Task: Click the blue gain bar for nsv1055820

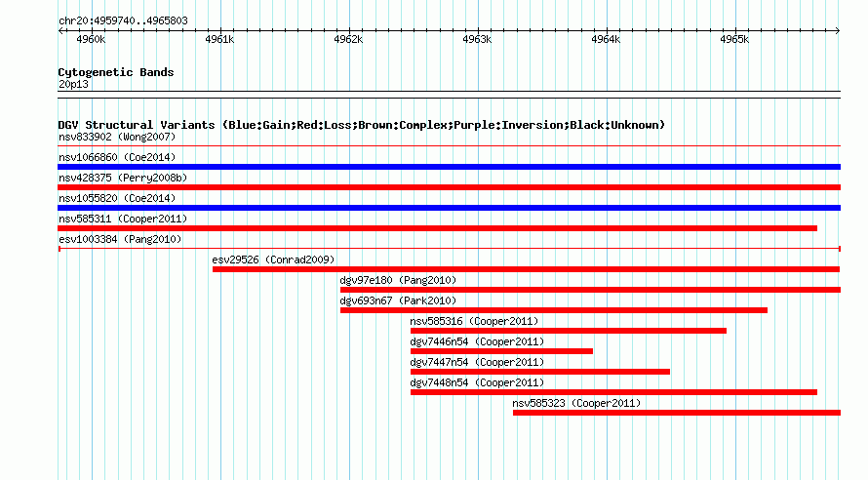Action: click(x=449, y=208)
